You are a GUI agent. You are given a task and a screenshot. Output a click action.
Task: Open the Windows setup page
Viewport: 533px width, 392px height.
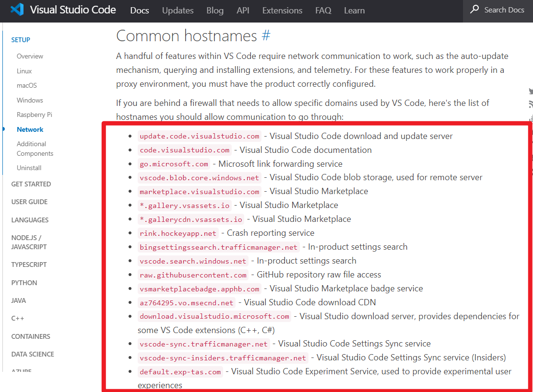click(x=30, y=100)
